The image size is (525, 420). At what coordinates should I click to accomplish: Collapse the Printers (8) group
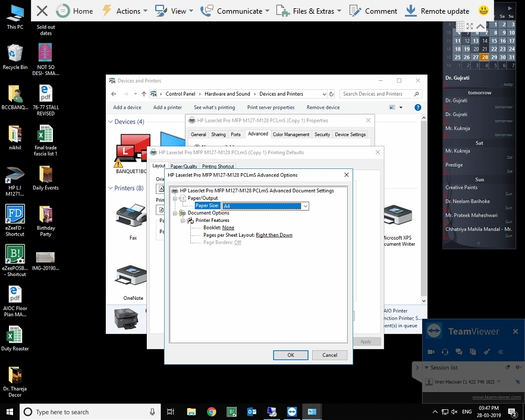click(111, 188)
